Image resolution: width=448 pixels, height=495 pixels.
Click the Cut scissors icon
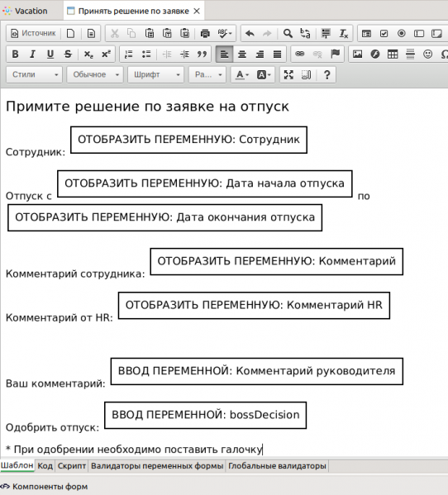(x=114, y=33)
